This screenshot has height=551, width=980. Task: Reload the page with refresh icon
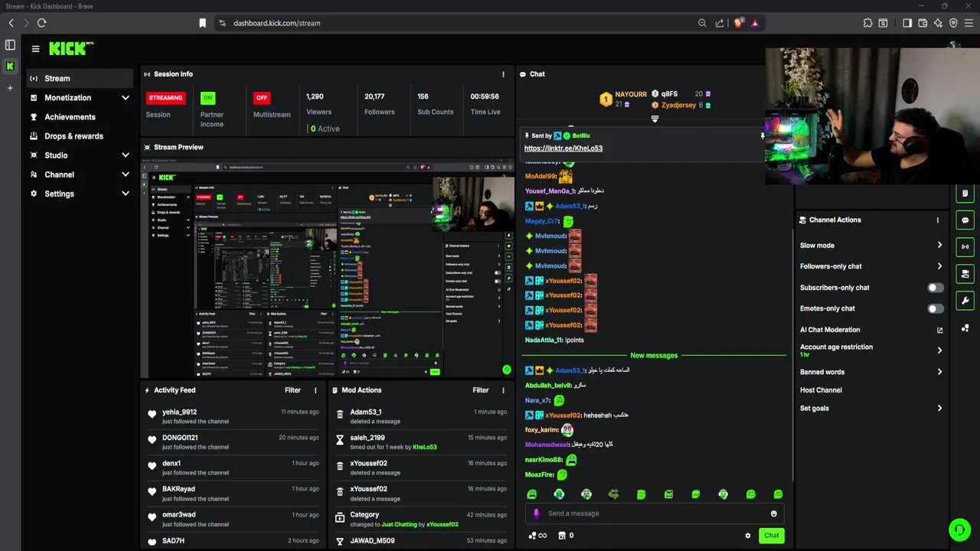point(41,23)
